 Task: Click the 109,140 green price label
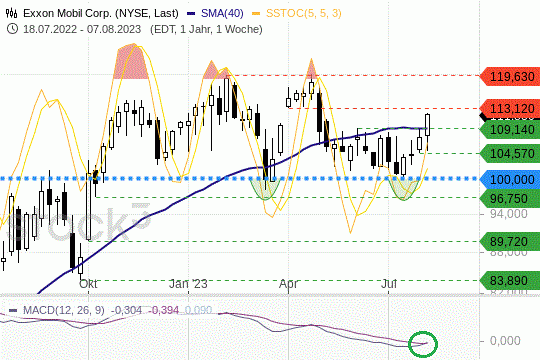coord(510,130)
